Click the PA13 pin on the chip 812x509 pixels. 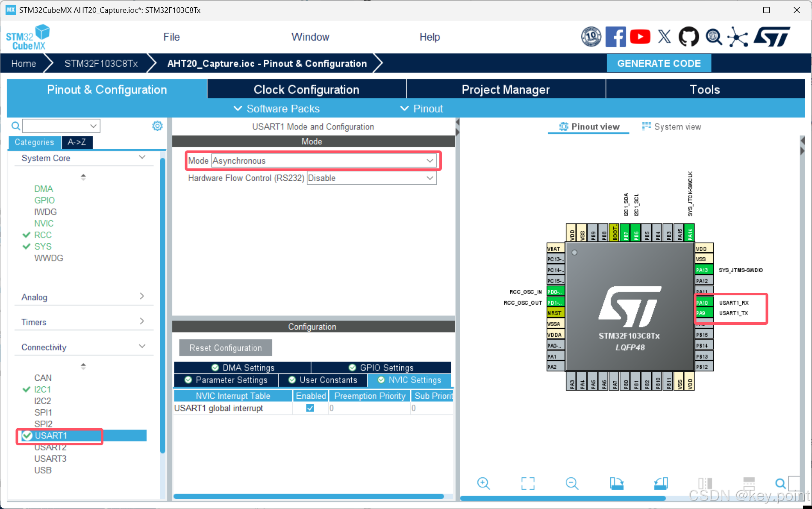[x=704, y=270]
